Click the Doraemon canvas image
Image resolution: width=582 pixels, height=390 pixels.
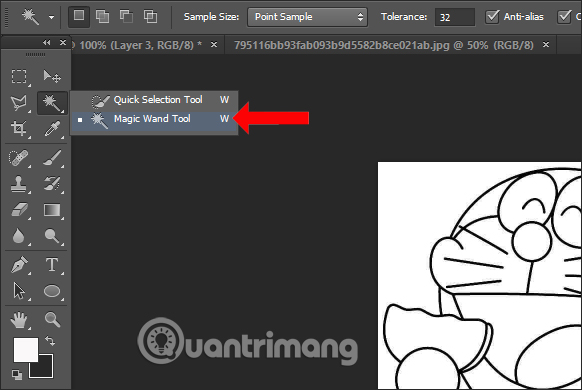tap(480, 275)
